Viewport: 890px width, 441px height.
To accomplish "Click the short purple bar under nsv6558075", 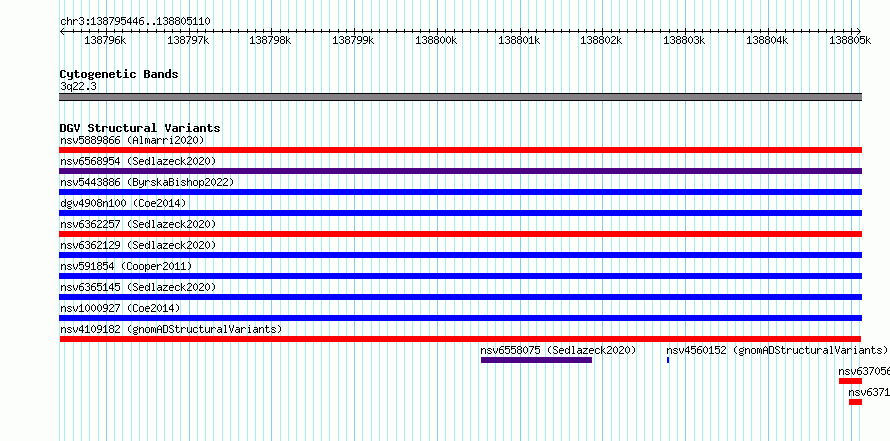I will click(x=536, y=360).
